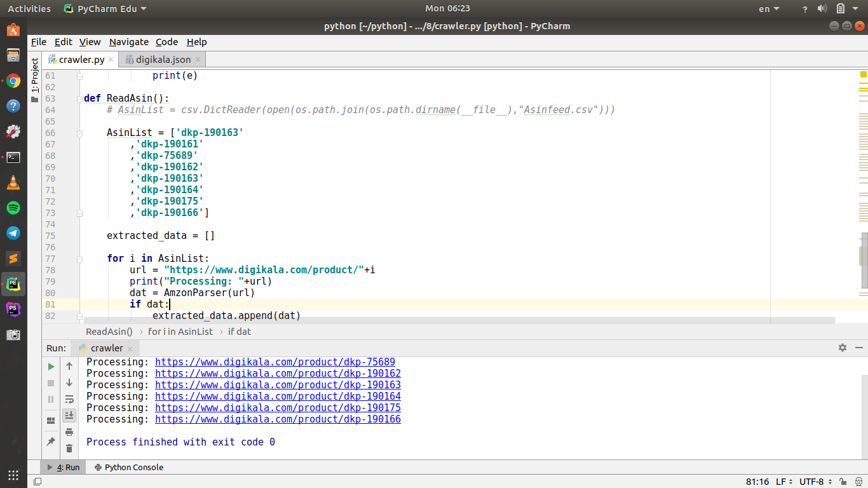Click Down the stack trace arrow
This screenshot has width=868, height=488.
pyautogui.click(x=69, y=383)
